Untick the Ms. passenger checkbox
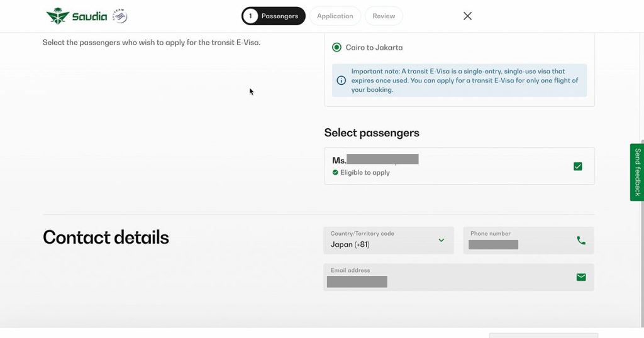The width and height of the screenshot is (644, 338). [x=577, y=166]
